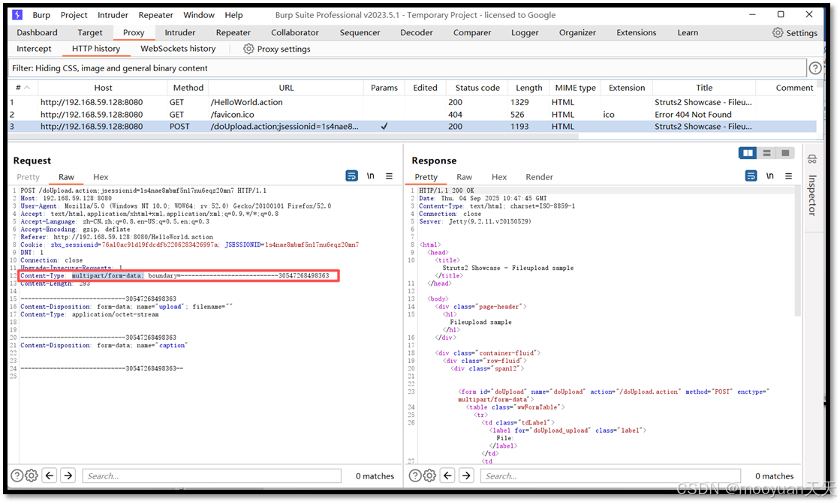840x504 pixels.
Task: Select side-by-side layout view icon
Action: [748, 153]
